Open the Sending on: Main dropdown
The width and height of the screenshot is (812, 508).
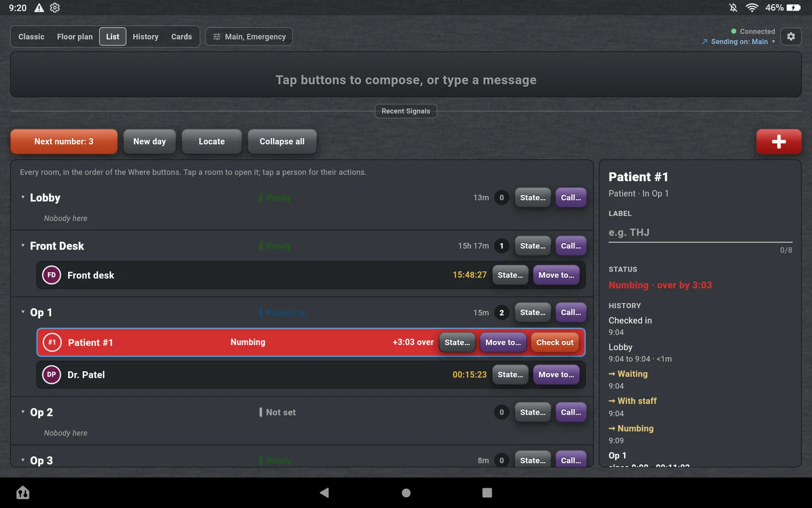[x=739, y=42]
